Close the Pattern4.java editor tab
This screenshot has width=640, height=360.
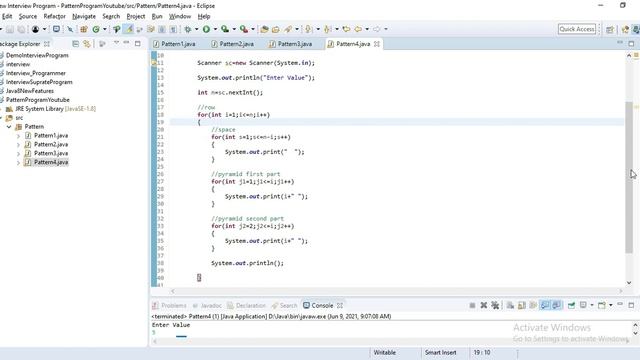point(377,44)
